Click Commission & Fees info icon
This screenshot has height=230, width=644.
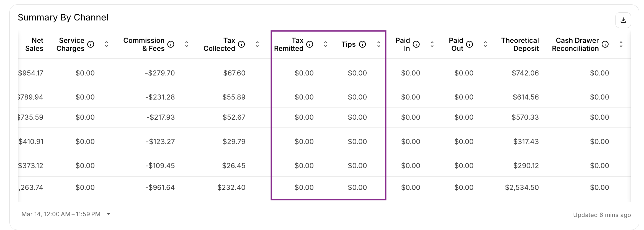point(171,44)
